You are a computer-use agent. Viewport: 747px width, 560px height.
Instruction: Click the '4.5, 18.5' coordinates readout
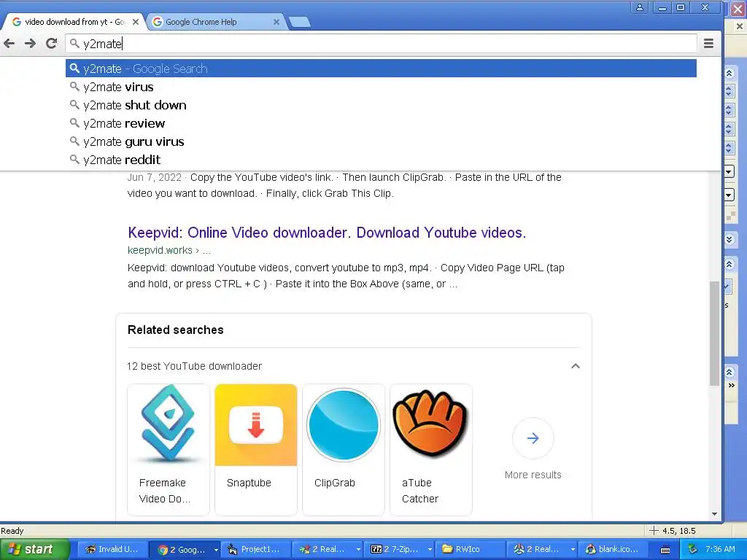tap(679, 531)
